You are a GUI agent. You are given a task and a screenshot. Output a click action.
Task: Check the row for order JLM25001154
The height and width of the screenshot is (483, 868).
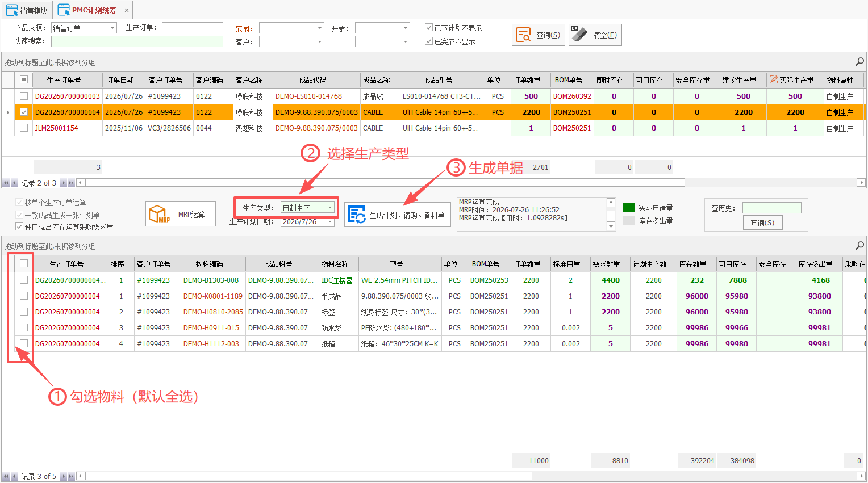pos(24,128)
